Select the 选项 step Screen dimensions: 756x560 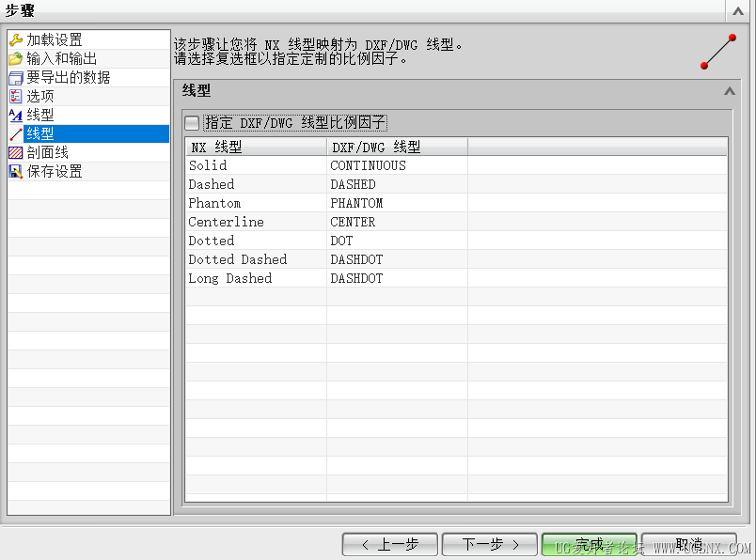point(88,97)
